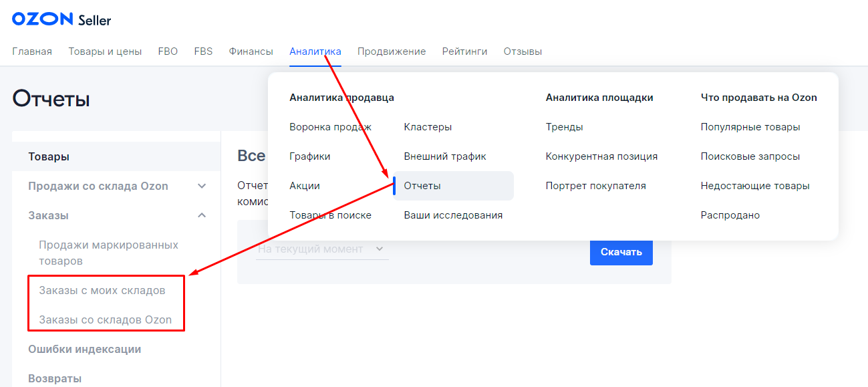The image size is (868, 387).
Task: Select Популярные товары menu entry
Action: click(750, 127)
